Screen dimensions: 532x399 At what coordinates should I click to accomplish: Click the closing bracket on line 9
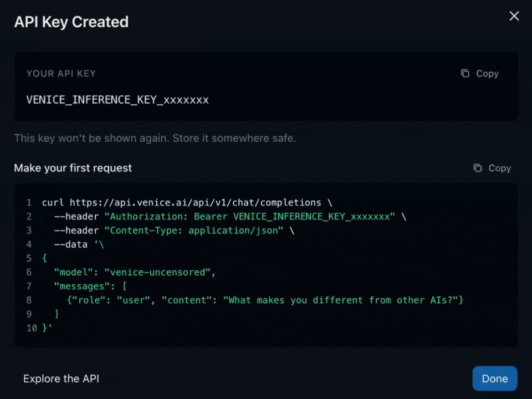57,314
